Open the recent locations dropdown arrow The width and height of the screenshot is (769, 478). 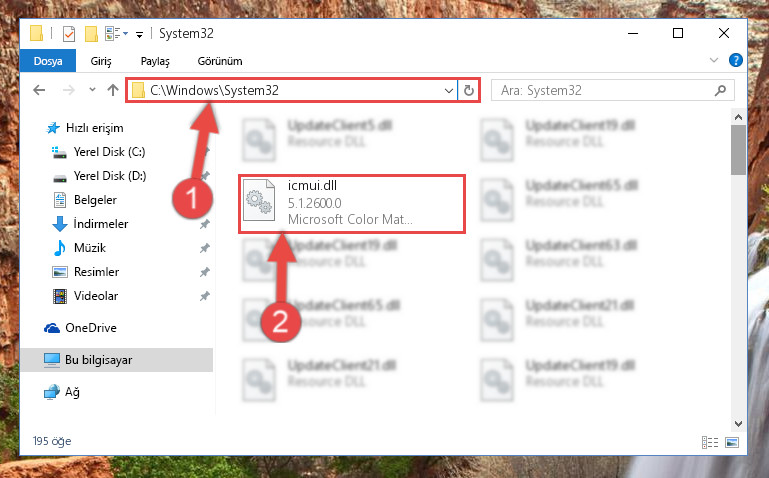[92, 90]
